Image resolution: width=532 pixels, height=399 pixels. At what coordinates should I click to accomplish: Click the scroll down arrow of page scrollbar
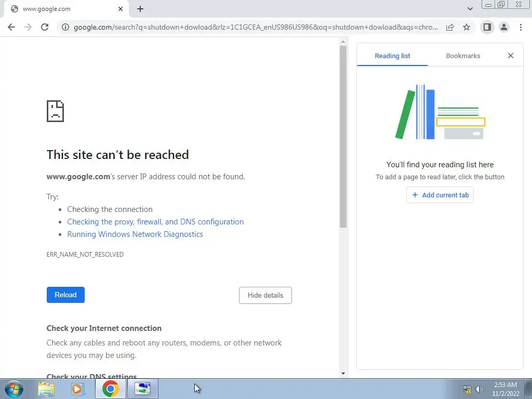343,374
